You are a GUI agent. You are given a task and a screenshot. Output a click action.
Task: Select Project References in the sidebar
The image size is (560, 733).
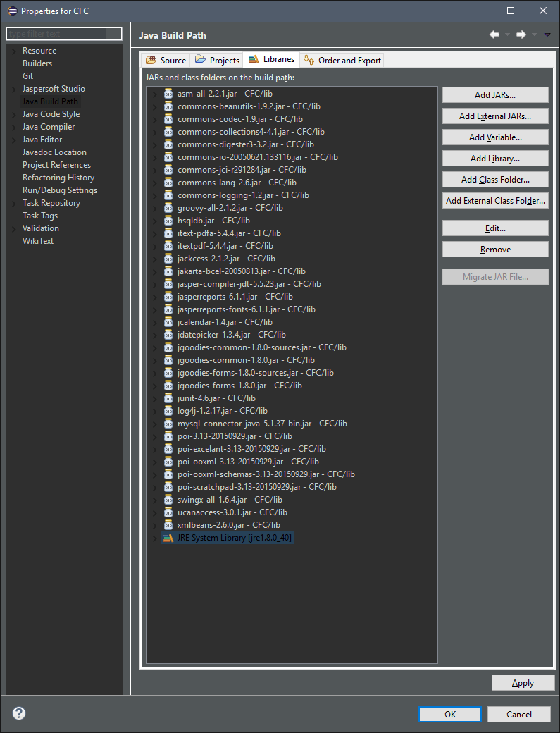tap(56, 165)
